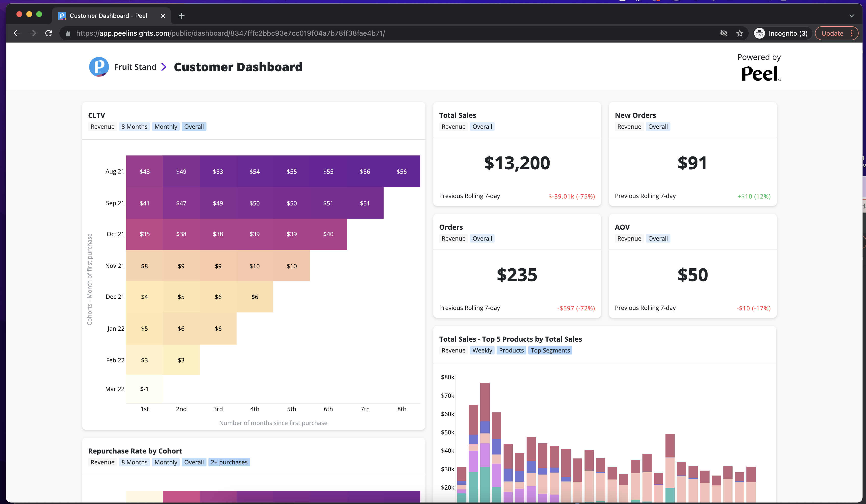The image size is (866, 504).
Task: Click the 2+ purchases tag on Repurchase Rate
Action: pos(229,462)
